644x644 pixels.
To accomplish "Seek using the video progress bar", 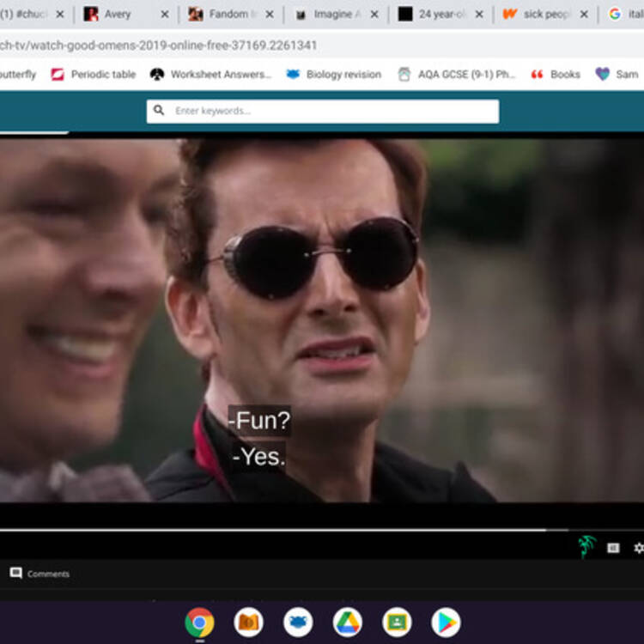I will pyautogui.click(x=322, y=531).
